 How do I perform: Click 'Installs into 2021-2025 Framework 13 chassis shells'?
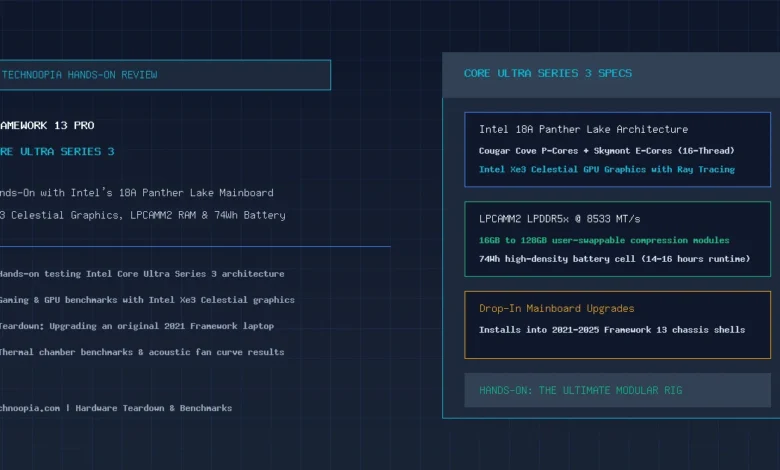612,330
